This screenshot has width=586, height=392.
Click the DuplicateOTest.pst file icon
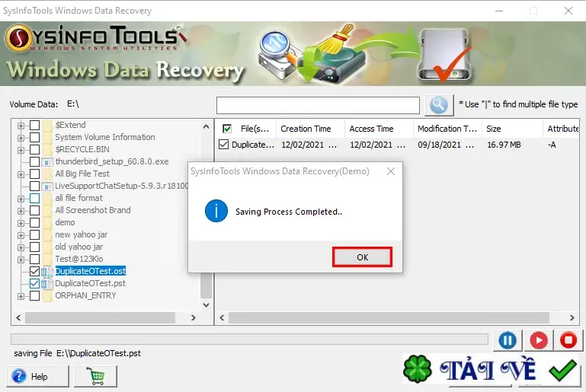pyautogui.click(x=47, y=284)
